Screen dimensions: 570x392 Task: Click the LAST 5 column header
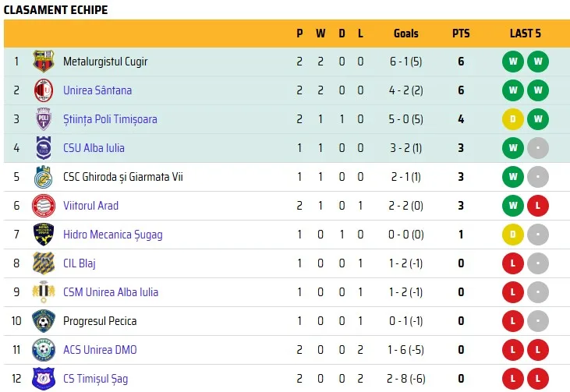point(526,34)
